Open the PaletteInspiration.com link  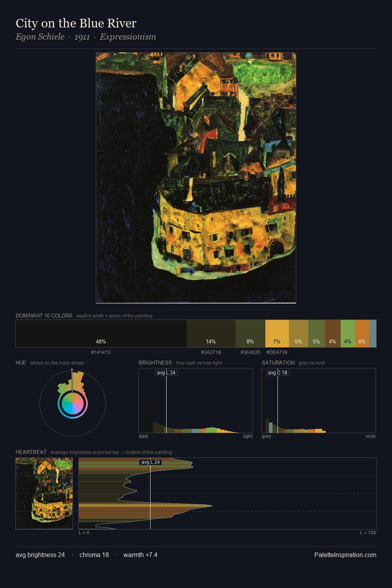(345, 555)
